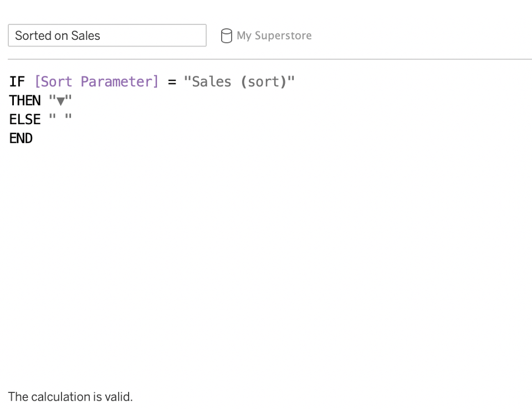The height and width of the screenshot is (409, 532).
Task: Click the word Superstore in the data source label
Action: tap(283, 35)
